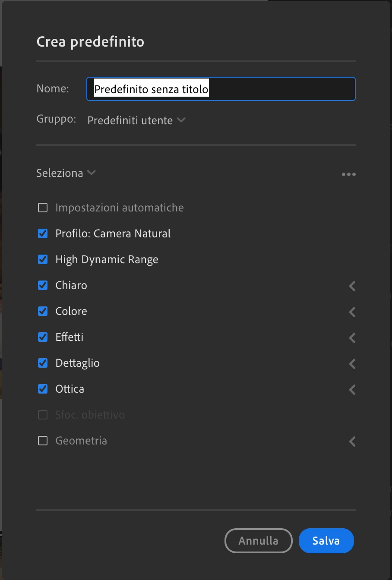Enable the Impostazioni automatiche checkbox
The width and height of the screenshot is (392, 580).
(43, 208)
